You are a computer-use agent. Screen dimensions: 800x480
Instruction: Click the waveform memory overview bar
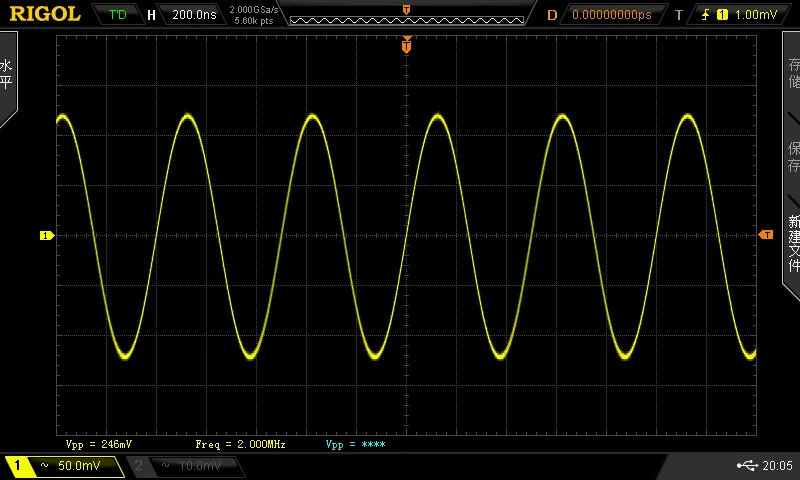(407, 20)
